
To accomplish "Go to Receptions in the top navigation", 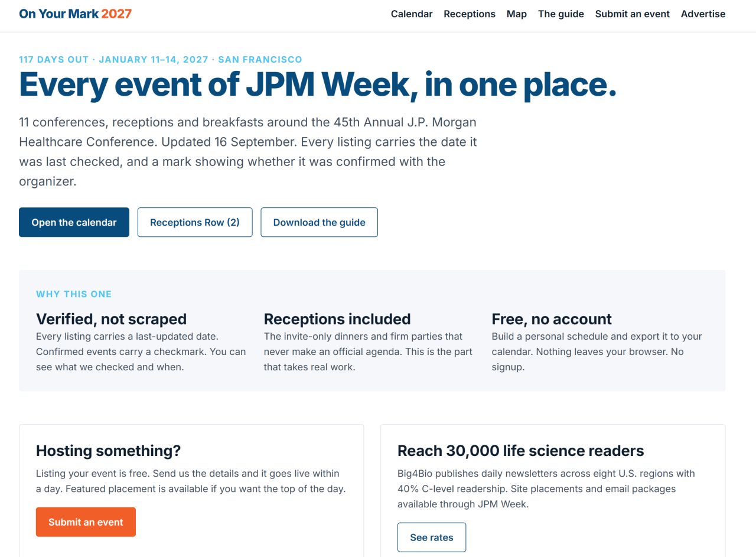I will click(x=470, y=14).
